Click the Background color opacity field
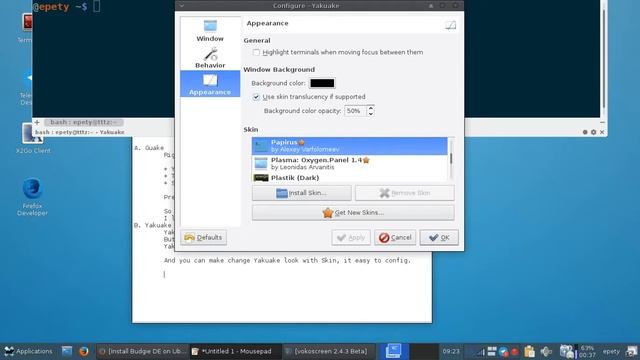The image size is (640, 360). pyautogui.click(x=355, y=111)
